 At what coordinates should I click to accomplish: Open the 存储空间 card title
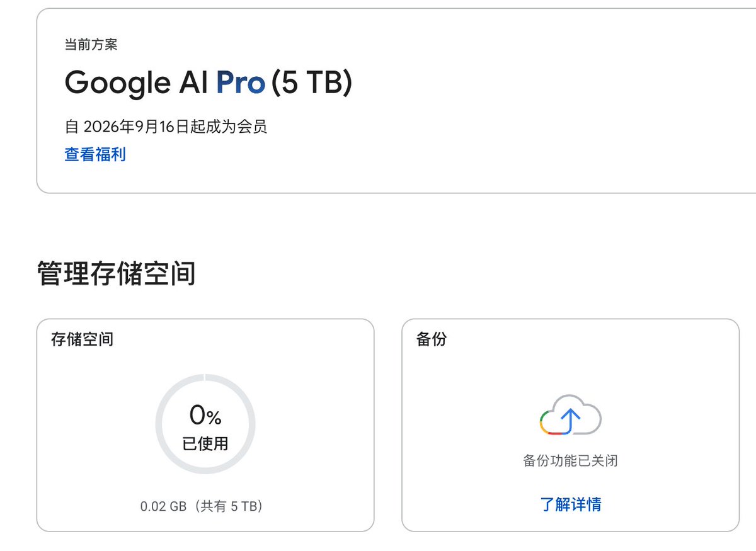coord(82,339)
